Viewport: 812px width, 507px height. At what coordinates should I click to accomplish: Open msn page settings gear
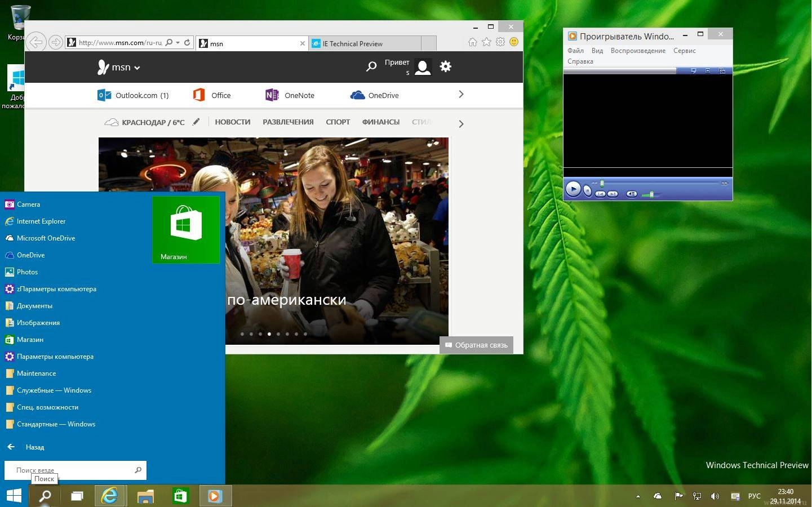click(x=446, y=66)
